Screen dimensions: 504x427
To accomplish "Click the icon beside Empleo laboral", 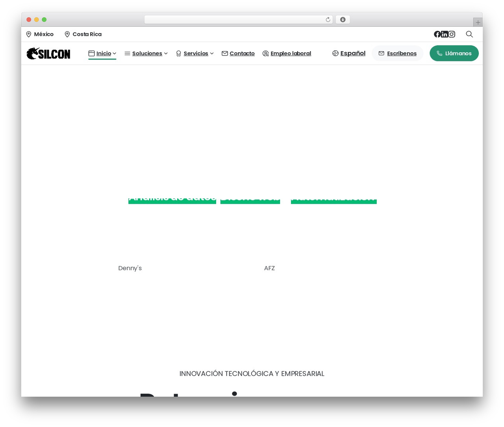I will coord(266,54).
